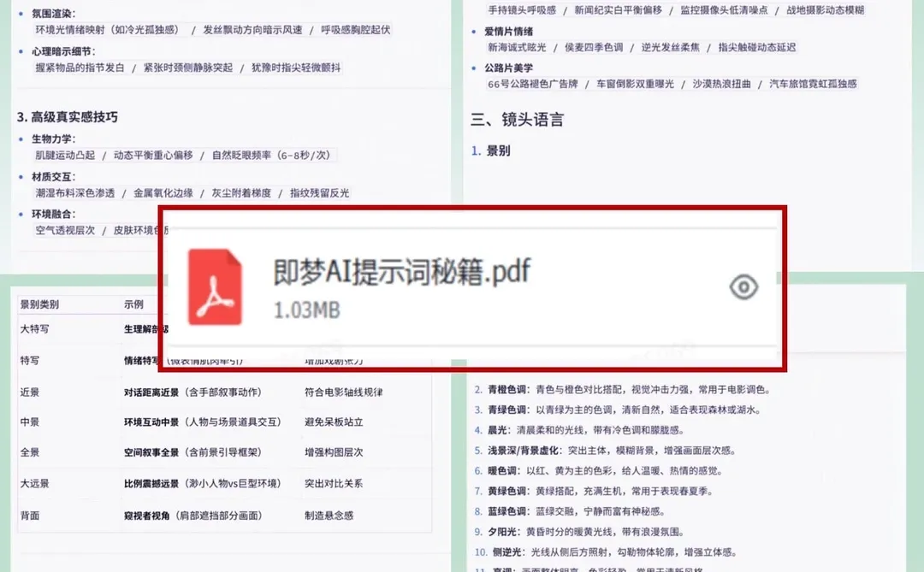Open the 即梦AI提示词秘籍.pdf file icon
The height and width of the screenshot is (572, 924).
(216, 286)
